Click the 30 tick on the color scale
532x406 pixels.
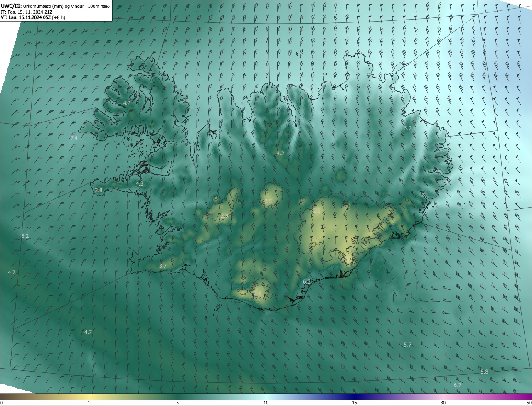tap(443, 403)
